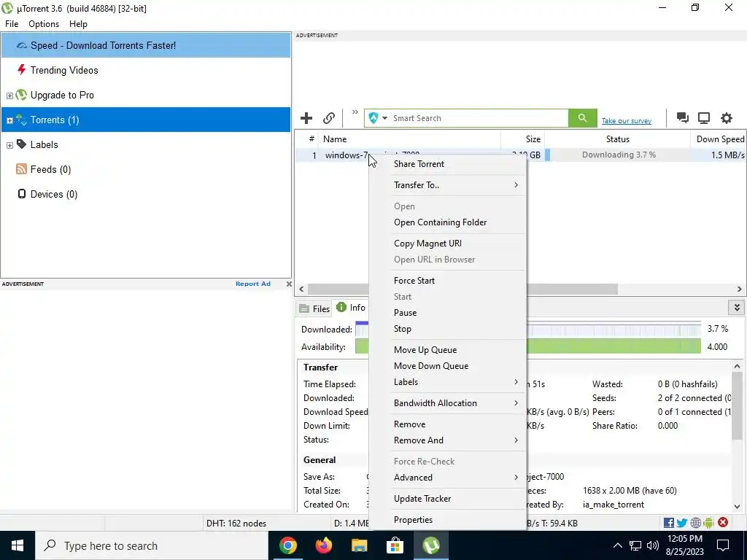Click the green search magnifier button
The height and width of the screenshot is (560, 747).
582,118
